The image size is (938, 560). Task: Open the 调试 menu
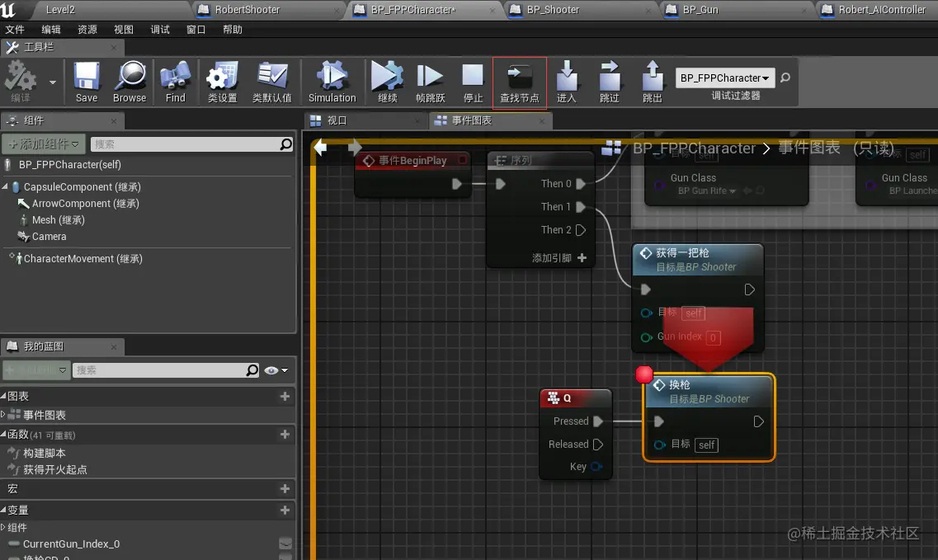(x=160, y=30)
